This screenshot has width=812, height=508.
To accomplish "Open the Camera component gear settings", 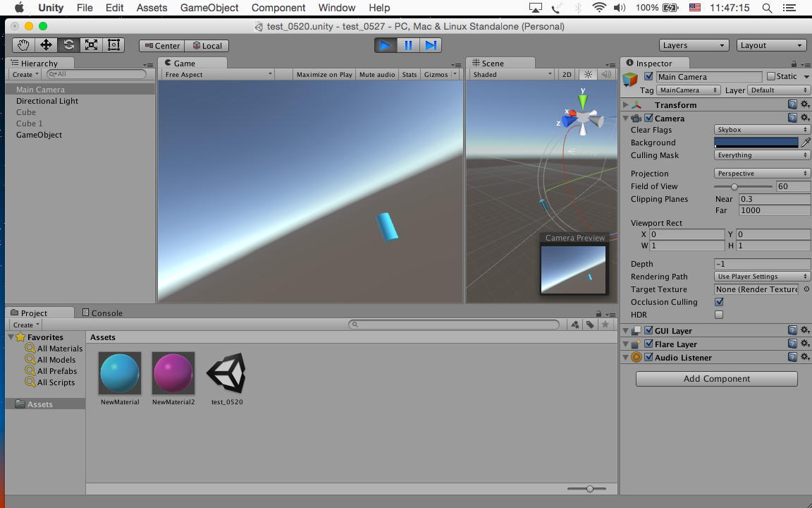I will 805,119.
